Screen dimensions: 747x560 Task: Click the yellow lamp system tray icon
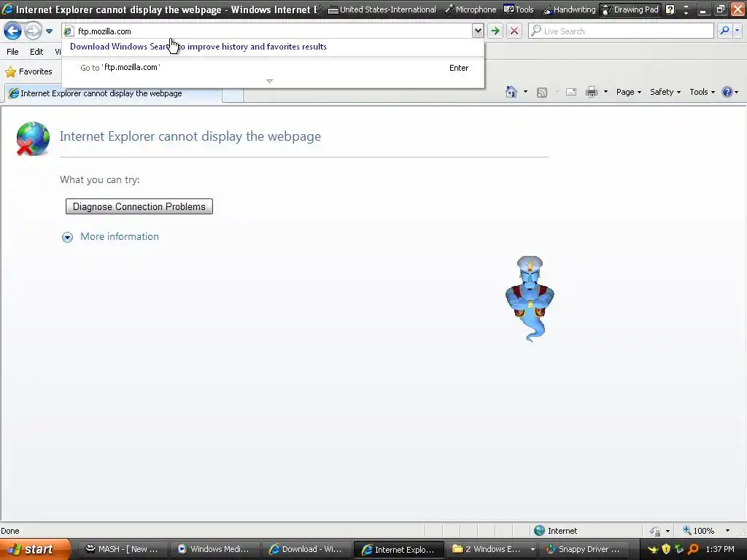652,550
